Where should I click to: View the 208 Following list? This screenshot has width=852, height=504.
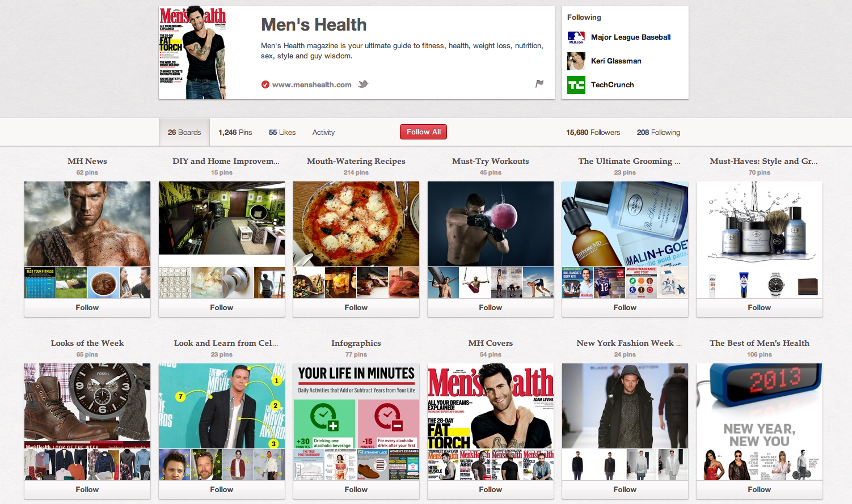click(x=658, y=132)
